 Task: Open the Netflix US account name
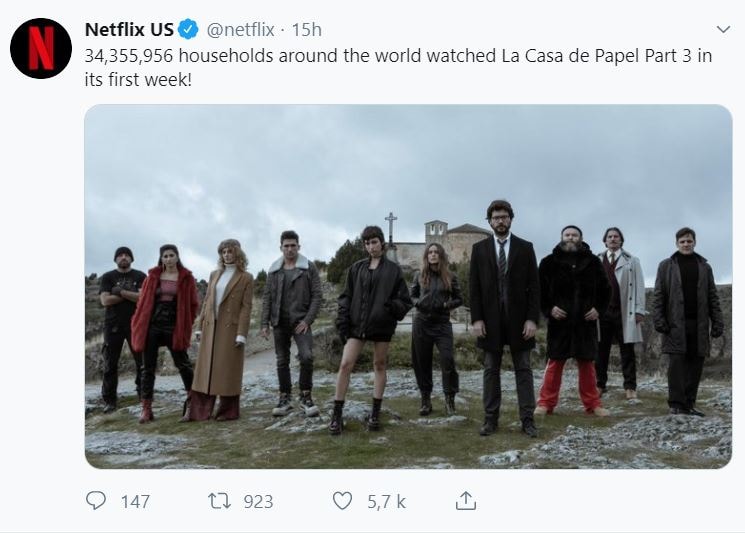(129, 29)
